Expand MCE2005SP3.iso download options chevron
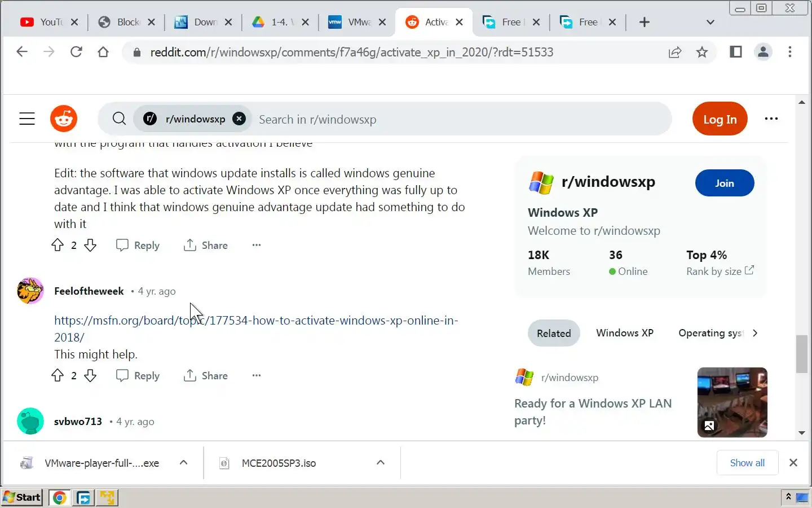This screenshot has height=508, width=812. 381,462
